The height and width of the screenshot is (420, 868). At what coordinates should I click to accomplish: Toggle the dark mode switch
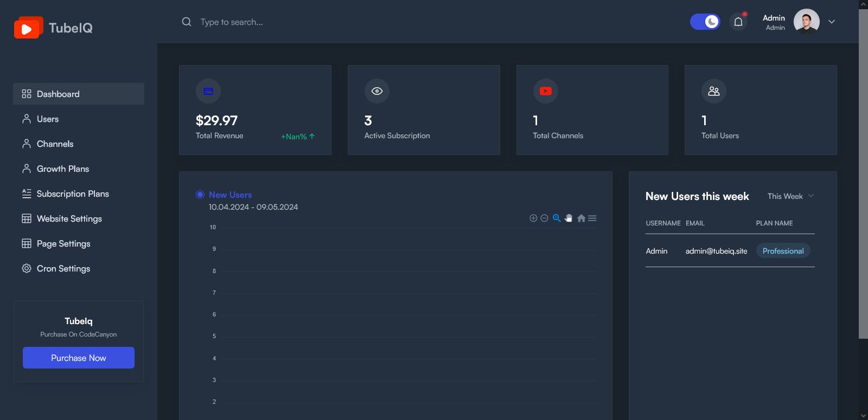point(705,22)
